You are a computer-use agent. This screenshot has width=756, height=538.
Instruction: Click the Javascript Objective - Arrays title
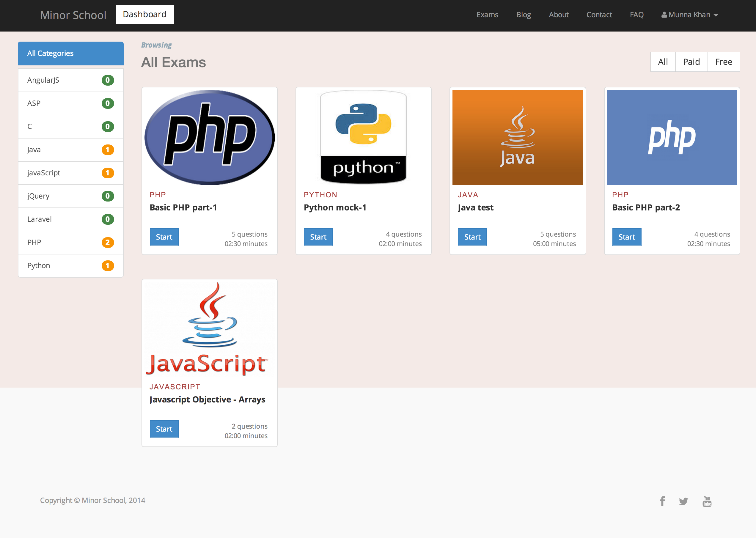click(208, 400)
